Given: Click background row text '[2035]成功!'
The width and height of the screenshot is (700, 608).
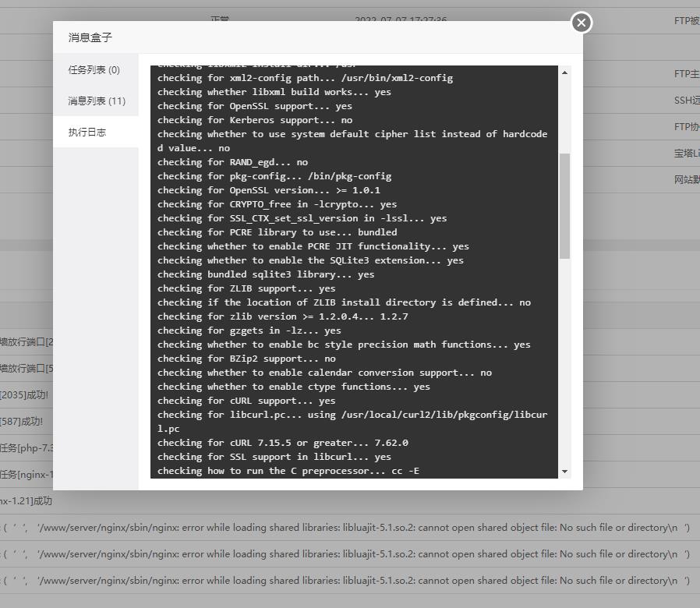Looking at the screenshot, I should [24, 395].
